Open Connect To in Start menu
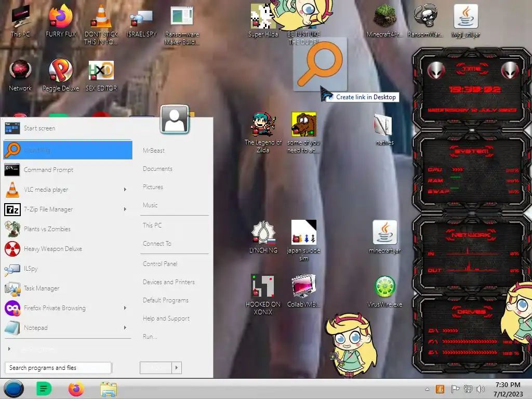Screen dimensions: 532x399 point(157,244)
